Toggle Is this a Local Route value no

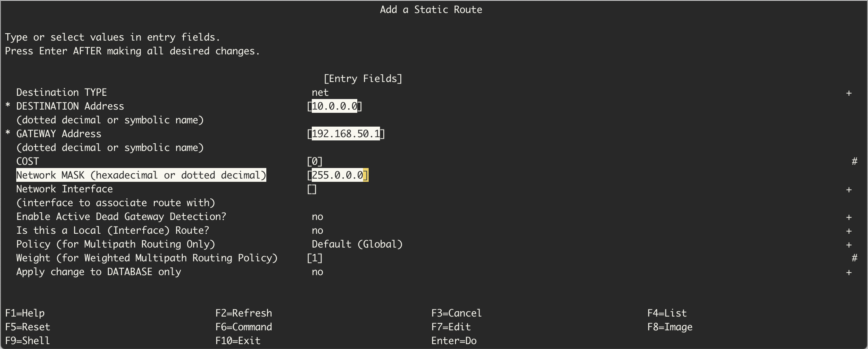coord(317,231)
